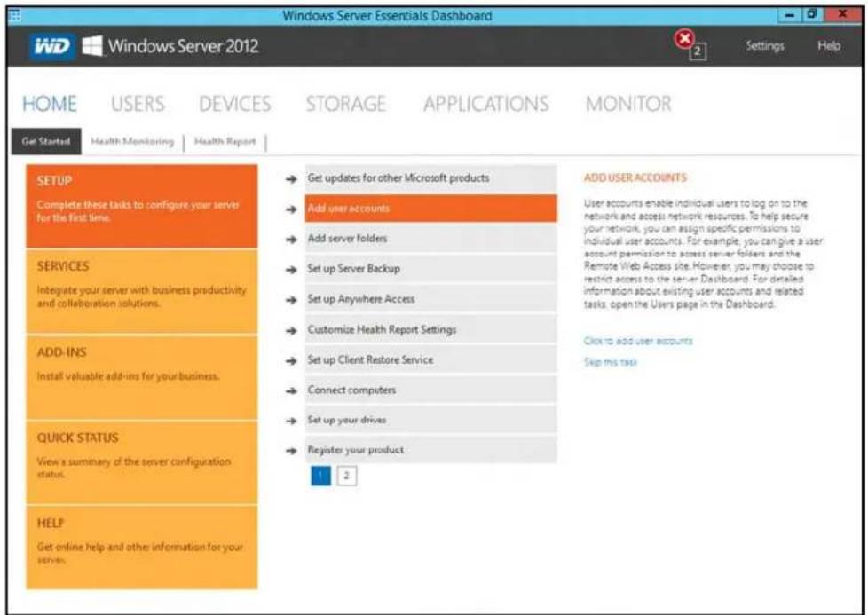Select the HELP category panel
The image size is (868, 615).
coord(142,548)
